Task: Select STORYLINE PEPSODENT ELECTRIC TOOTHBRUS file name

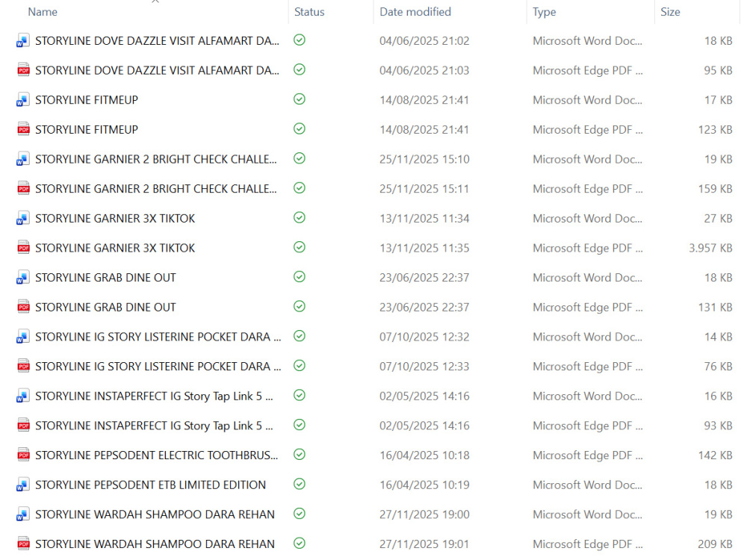Action: 156,455
